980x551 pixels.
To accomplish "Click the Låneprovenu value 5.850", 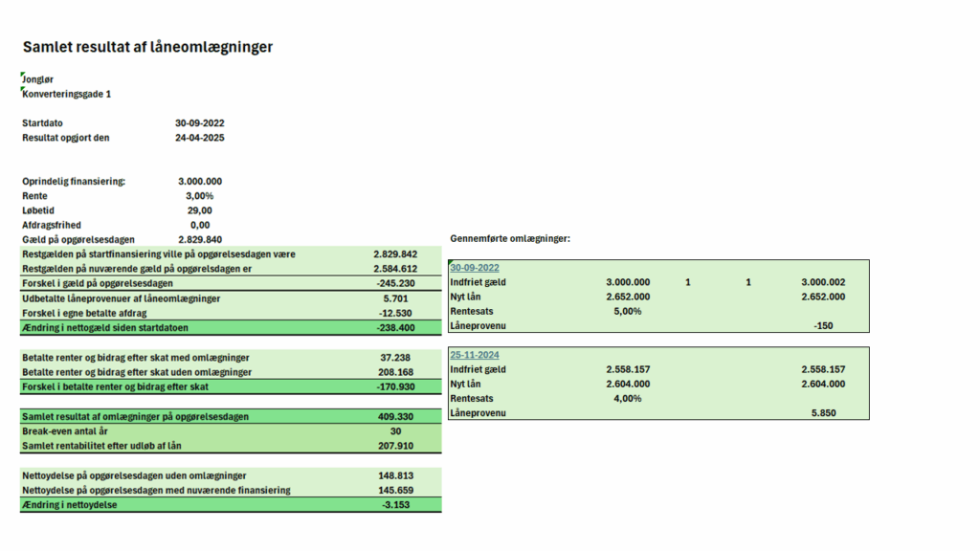I will pos(822,413).
